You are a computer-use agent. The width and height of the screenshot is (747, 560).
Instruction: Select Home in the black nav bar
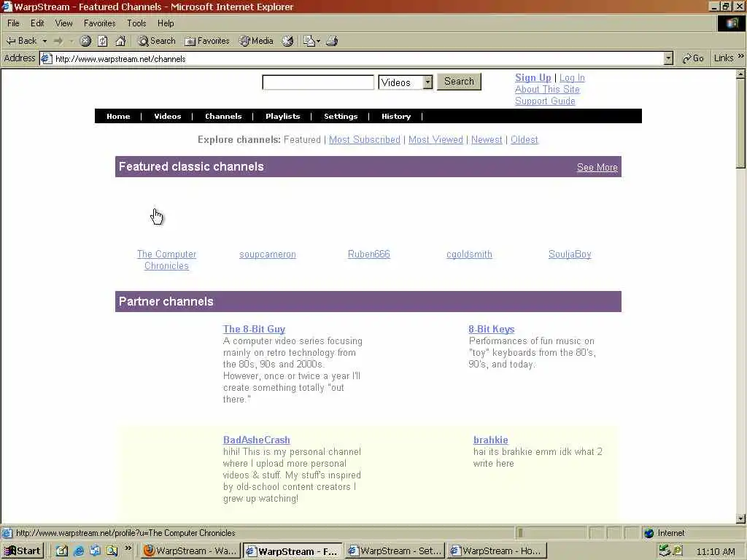pyautogui.click(x=118, y=116)
